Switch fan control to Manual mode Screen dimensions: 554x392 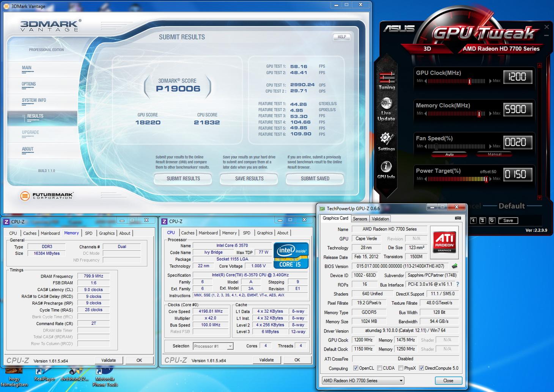(494, 154)
